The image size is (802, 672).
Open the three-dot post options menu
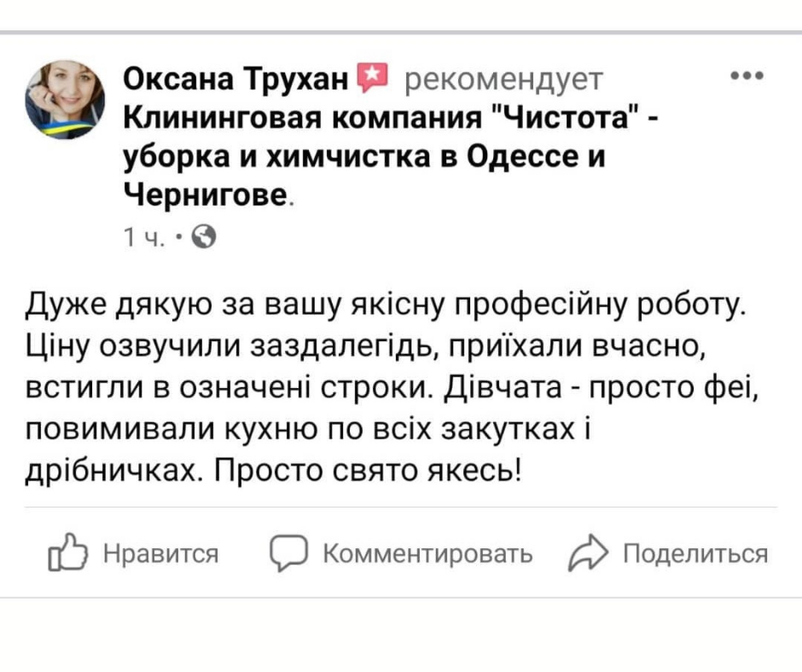pyautogui.click(x=747, y=76)
